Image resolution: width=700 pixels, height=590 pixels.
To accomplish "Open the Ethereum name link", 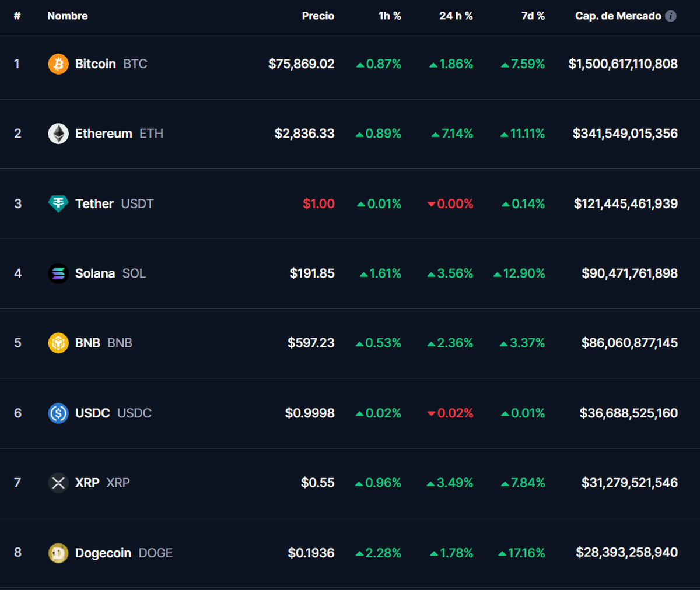I will point(104,134).
